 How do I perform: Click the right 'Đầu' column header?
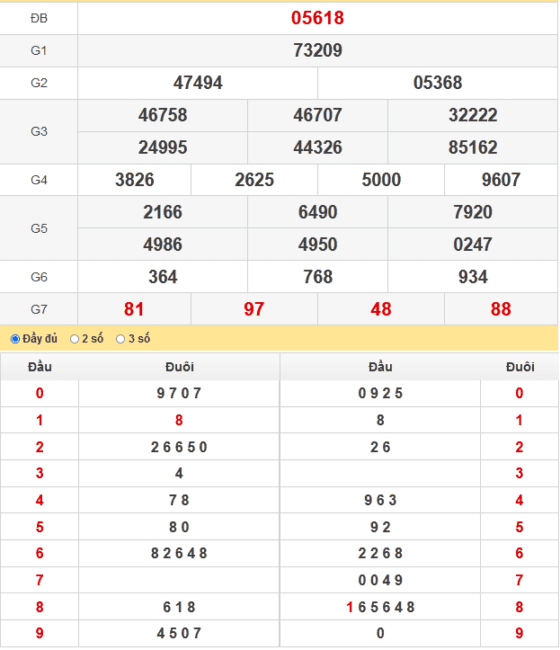[x=381, y=366]
